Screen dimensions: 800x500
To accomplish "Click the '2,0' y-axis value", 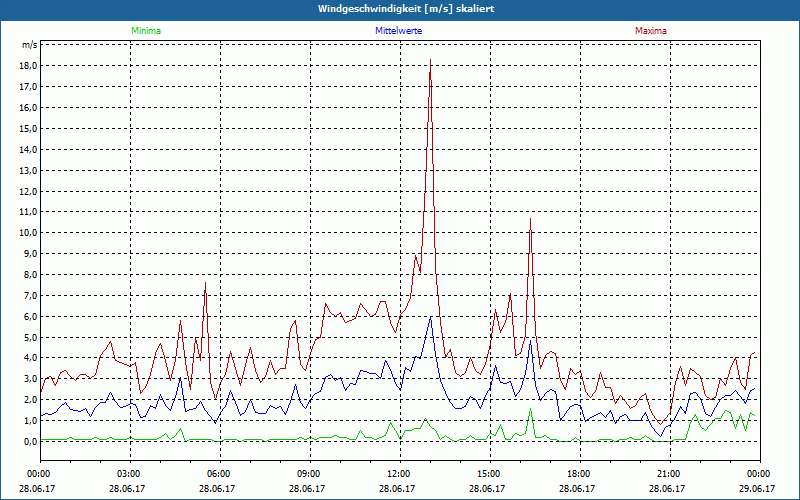I will point(30,399).
